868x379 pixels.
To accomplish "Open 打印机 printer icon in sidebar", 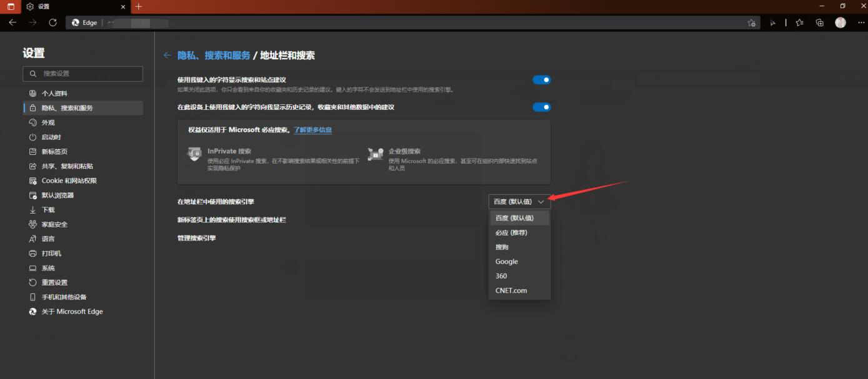I will click(x=33, y=253).
